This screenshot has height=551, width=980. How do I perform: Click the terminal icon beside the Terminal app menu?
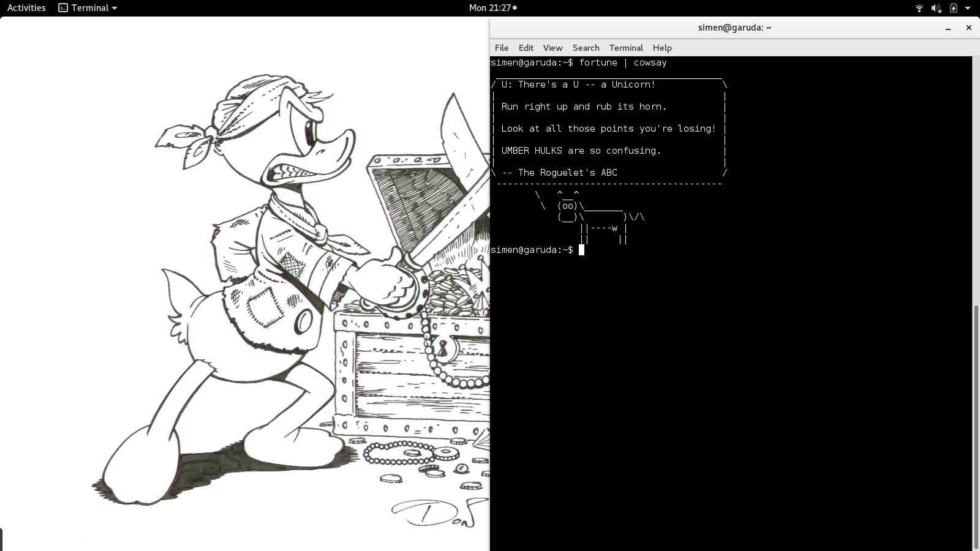62,8
